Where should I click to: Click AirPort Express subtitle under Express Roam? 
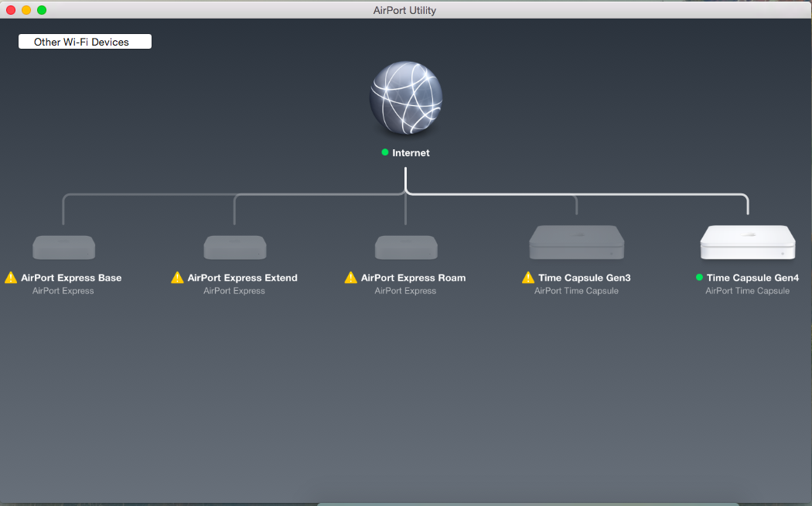pyautogui.click(x=405, y=291)
